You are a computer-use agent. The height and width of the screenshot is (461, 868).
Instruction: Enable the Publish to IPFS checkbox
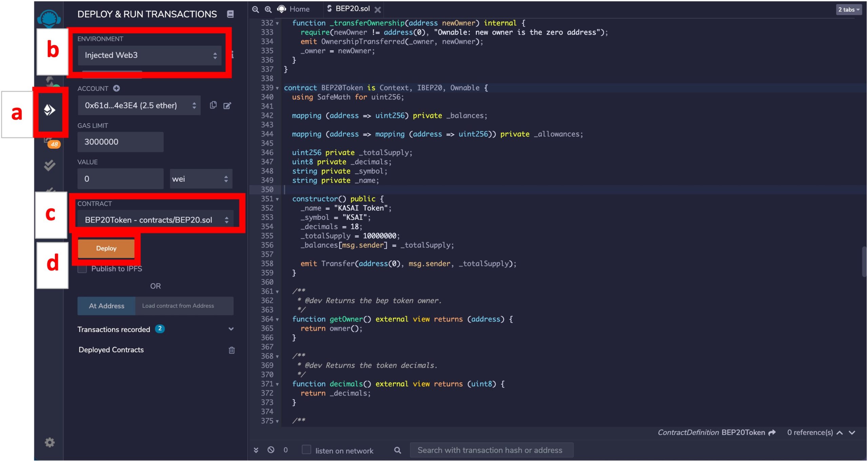pyautogui.click(x=82, y=269)
